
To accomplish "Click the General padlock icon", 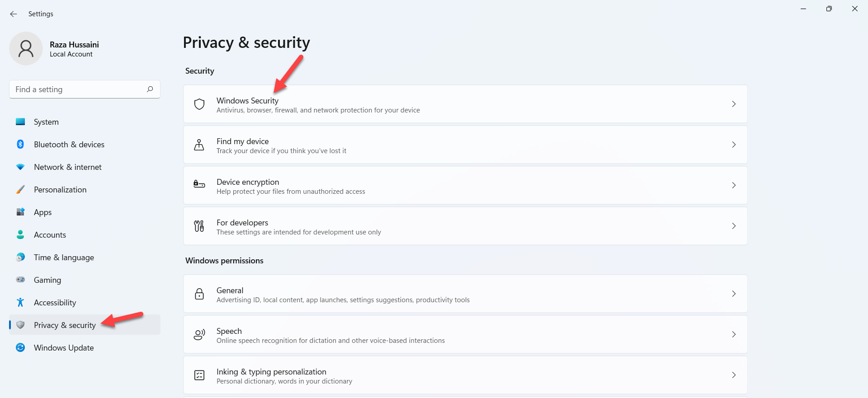I will point(199,294).
